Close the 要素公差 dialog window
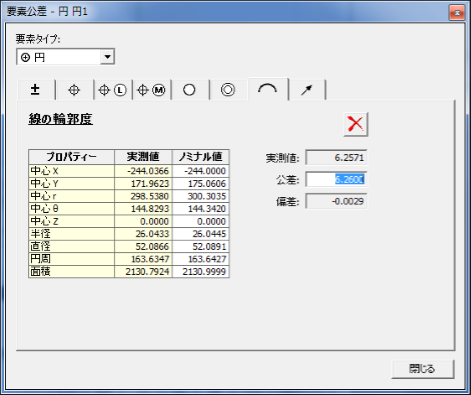Viewport: 471px width, 395px height. click(x=457, y=13)
